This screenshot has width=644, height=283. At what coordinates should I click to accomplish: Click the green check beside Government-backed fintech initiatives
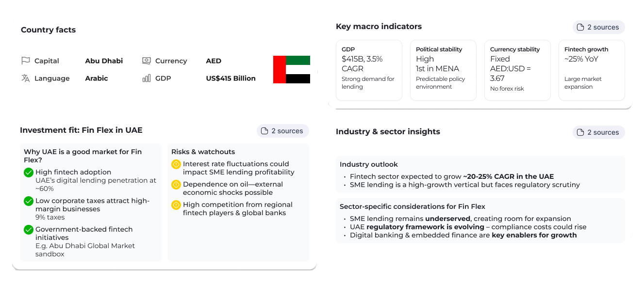coord(29,229)
